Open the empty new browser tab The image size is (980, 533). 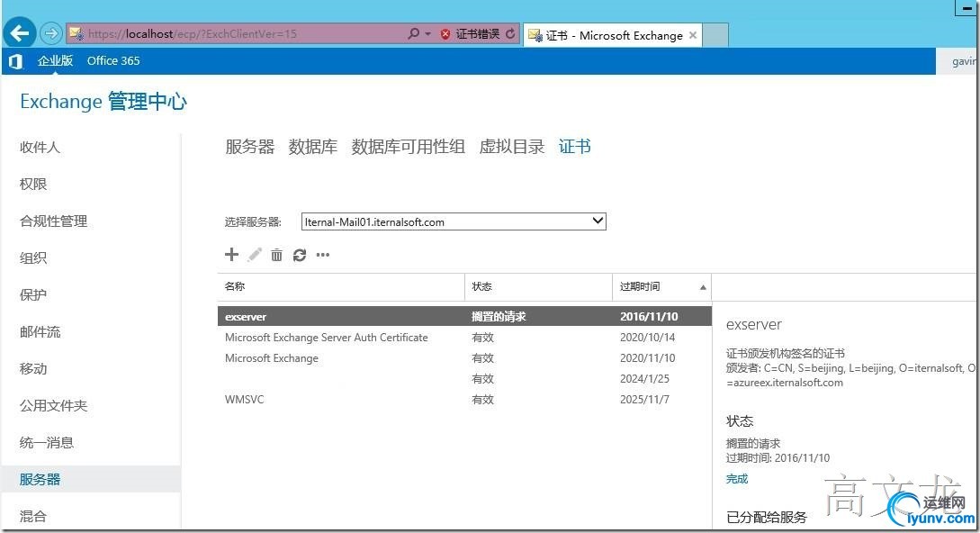715,35
